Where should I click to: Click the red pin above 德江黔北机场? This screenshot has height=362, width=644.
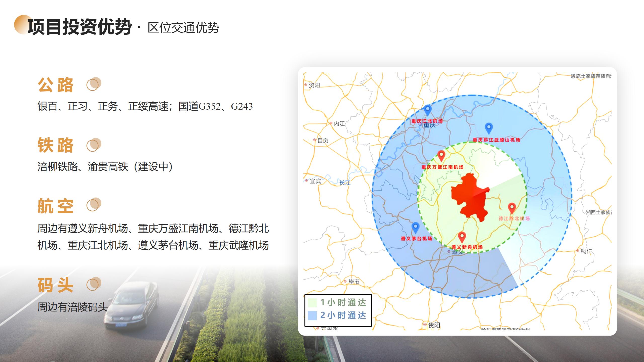pos(512,207)
